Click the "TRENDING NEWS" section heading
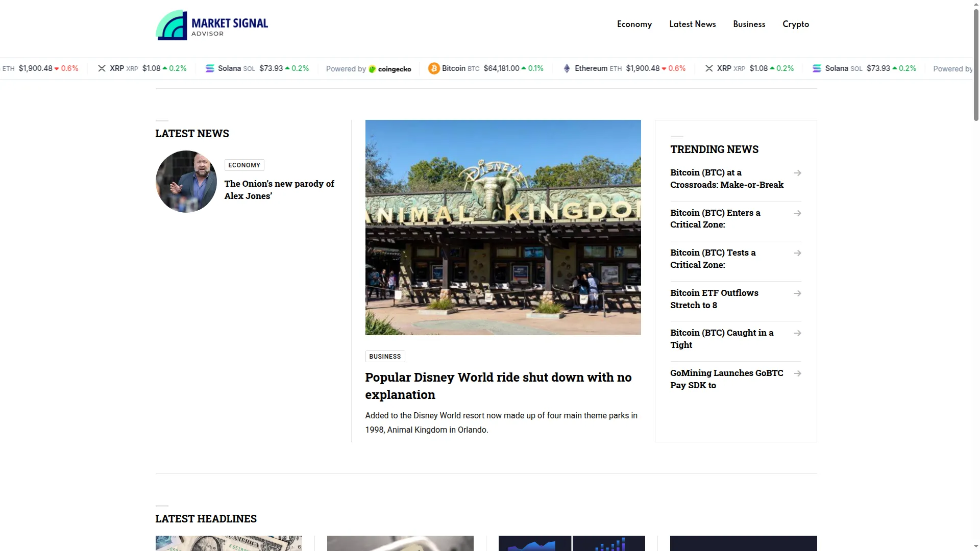The image size is (980, 551). 715,149
